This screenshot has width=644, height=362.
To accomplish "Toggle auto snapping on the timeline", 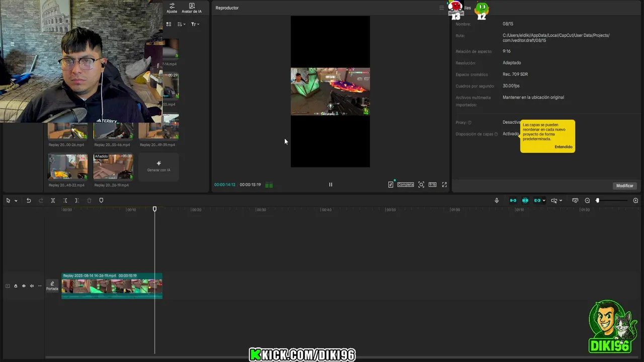I will tap(525, 201).
